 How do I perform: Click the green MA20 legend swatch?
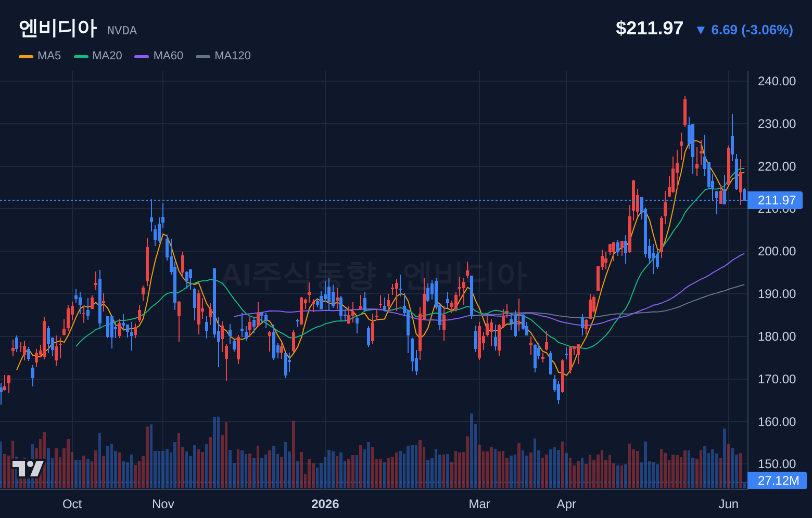81,56
